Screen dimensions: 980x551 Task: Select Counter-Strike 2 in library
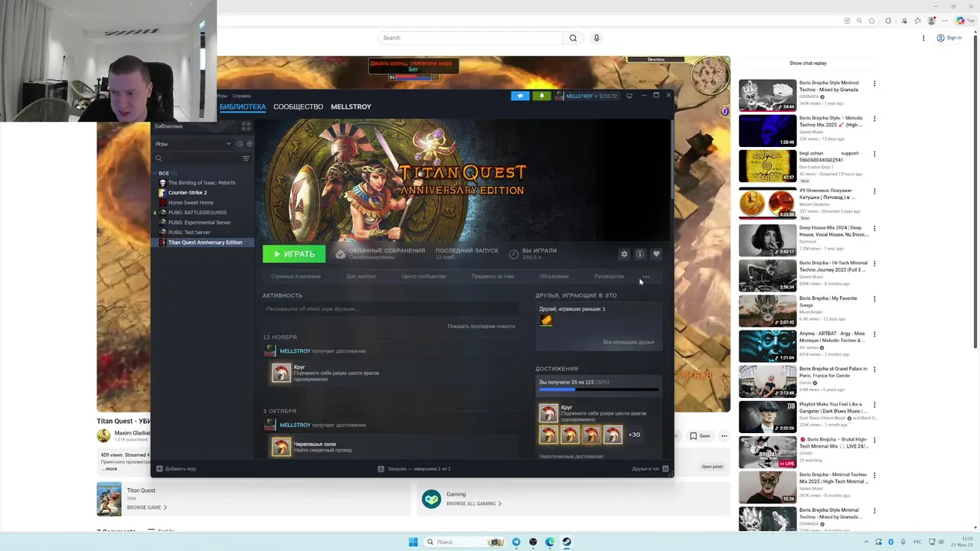tap(188, 193)
